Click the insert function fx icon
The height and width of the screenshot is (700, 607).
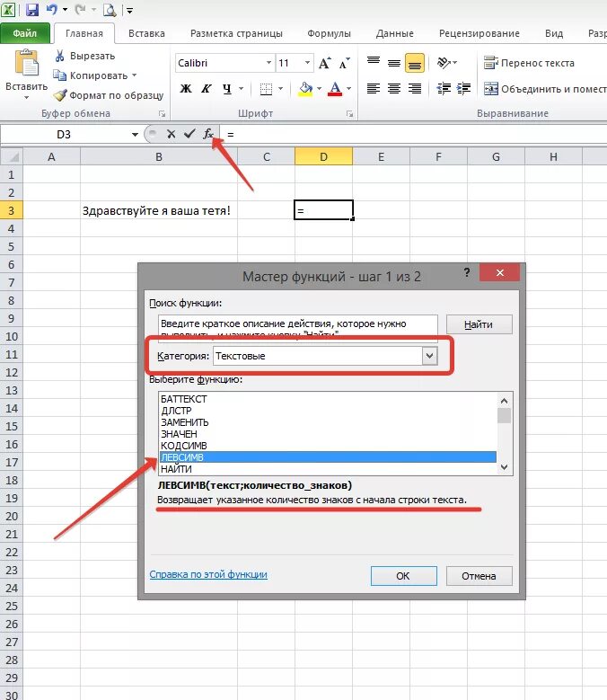(x=208, y=134)
